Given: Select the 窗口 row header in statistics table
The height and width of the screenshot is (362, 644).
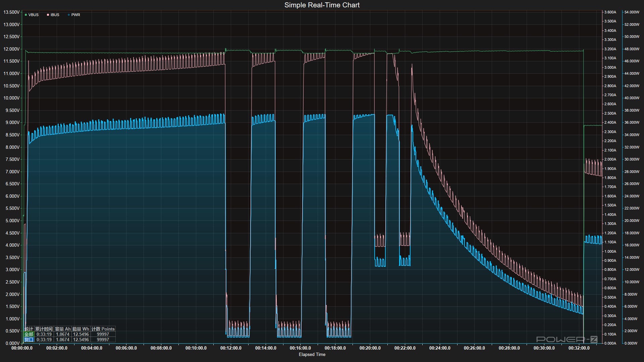Looking at the screenshot, I should pos(29,340).
